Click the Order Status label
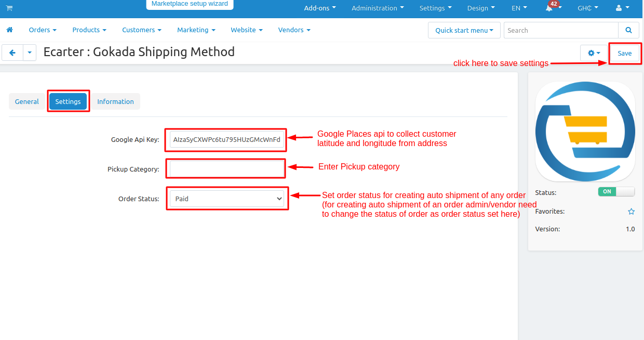Screen dimensions: 644x340 point(139,199)
